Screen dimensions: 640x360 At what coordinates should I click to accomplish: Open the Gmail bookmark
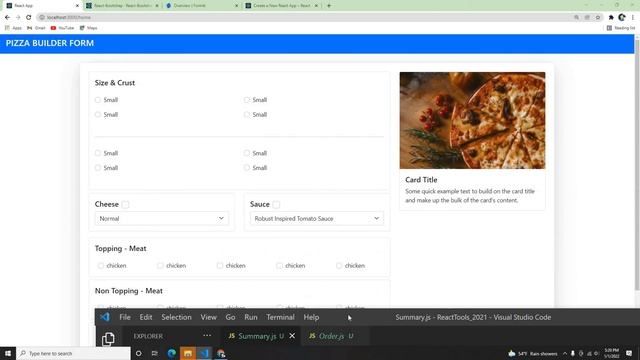coord(36,28)
